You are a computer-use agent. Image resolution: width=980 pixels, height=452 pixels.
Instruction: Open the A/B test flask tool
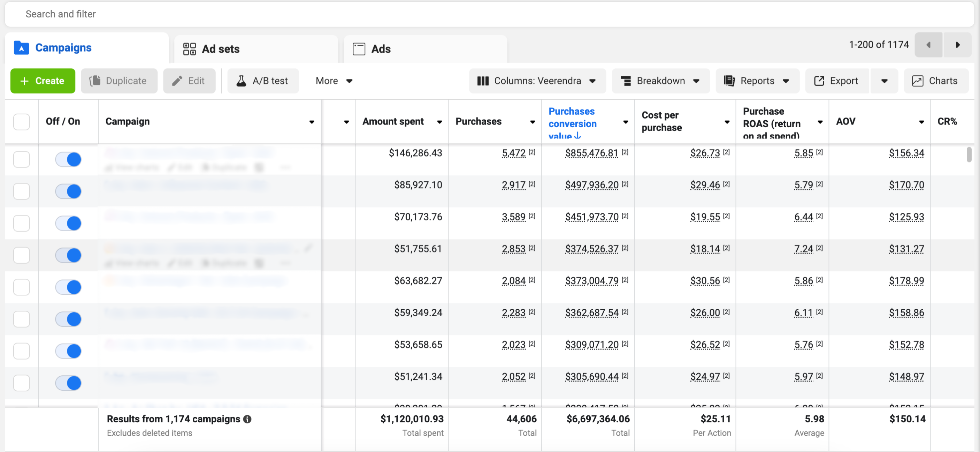pos(263,81)
